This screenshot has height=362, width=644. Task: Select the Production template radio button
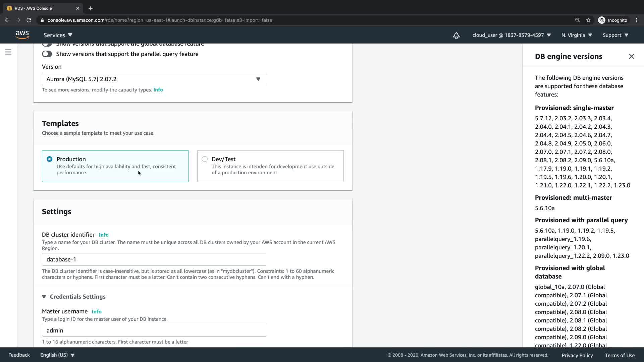(50, 159)
